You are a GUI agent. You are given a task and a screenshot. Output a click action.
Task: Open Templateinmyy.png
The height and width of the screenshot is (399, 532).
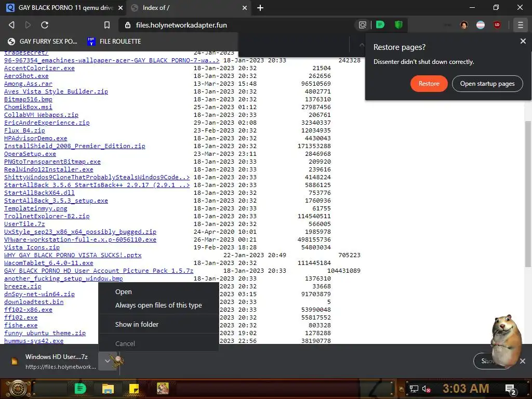[36, 208]
